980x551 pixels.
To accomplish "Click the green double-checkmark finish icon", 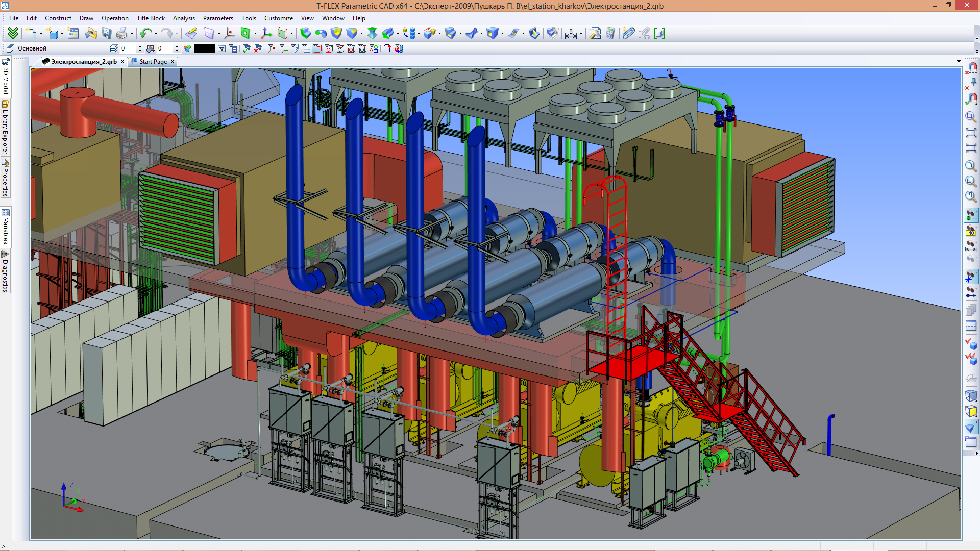I will click(x=13, y=34).
